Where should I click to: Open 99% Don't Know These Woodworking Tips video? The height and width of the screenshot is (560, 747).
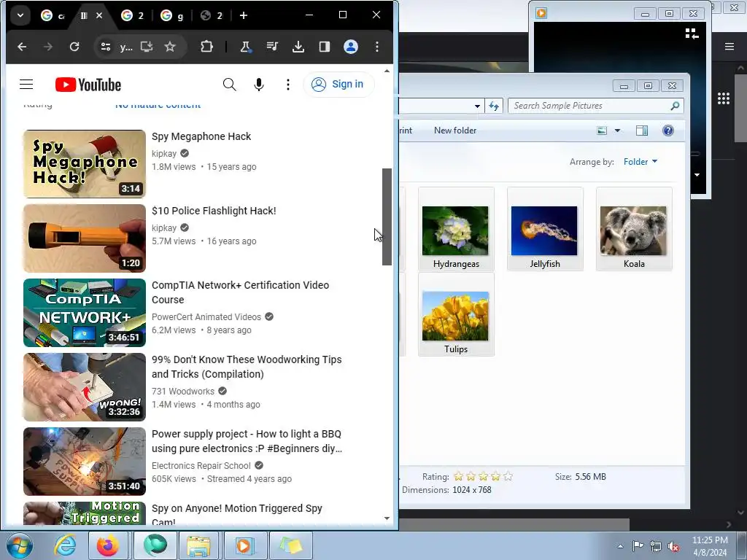pyautogui.click(x=247, y=367)
